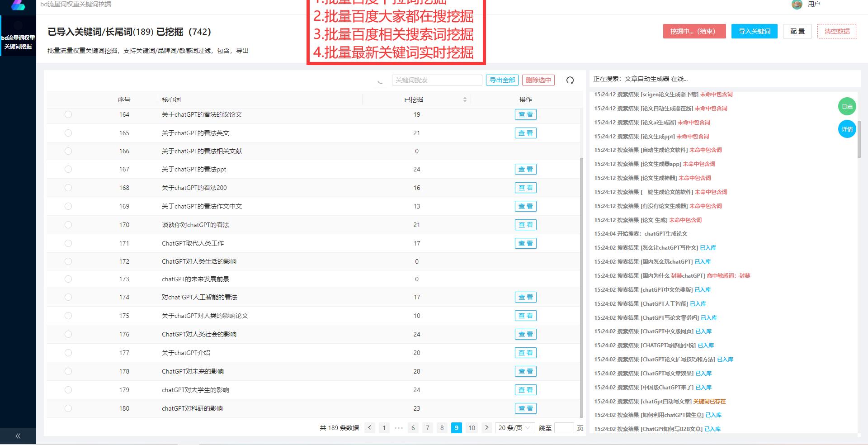
Task: Go to page 10
Action: point(472,428)
